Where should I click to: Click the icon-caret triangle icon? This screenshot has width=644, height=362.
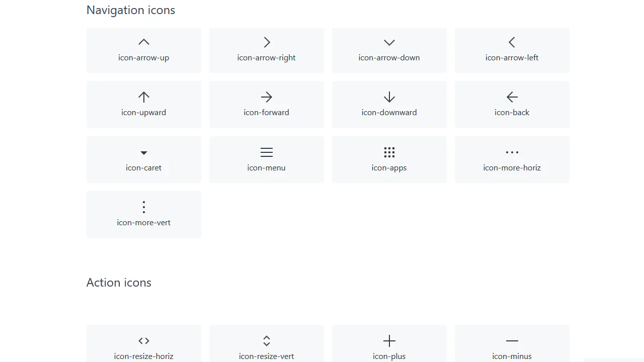coord(144,153)
